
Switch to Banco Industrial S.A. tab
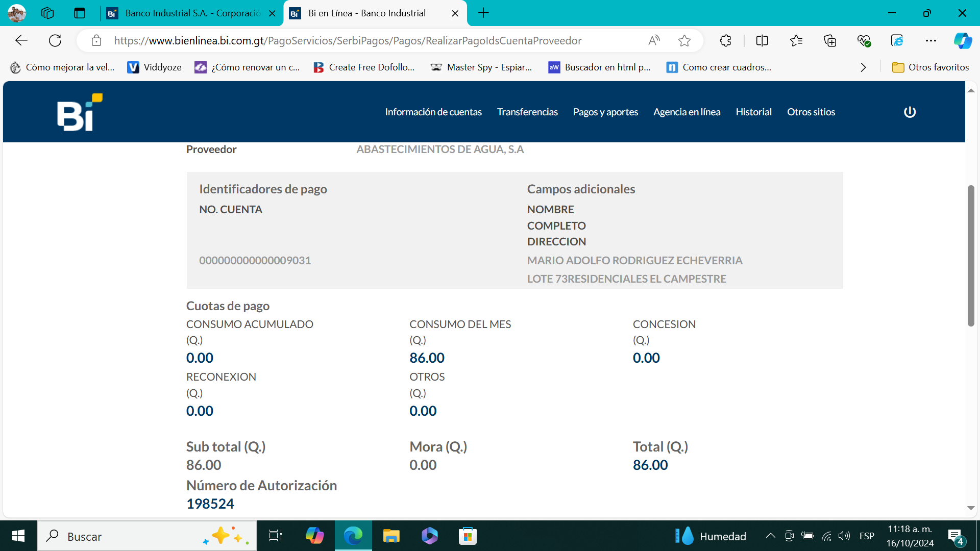(x=192, y=13)
